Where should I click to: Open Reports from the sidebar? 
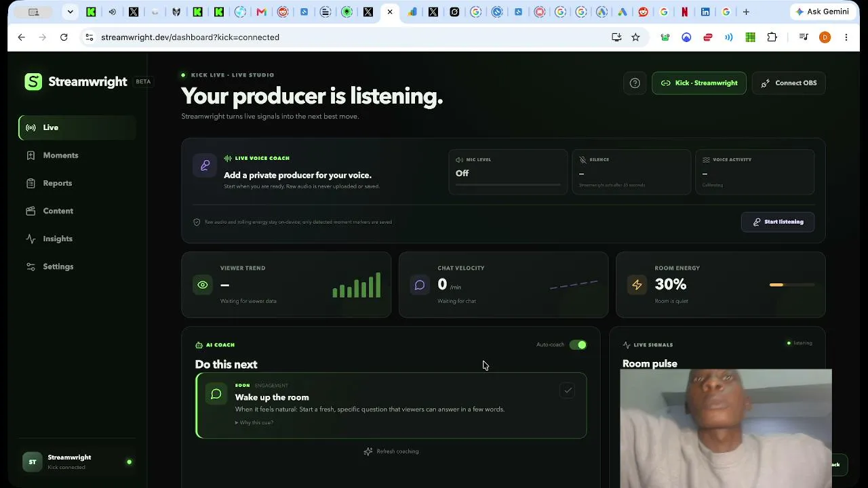pos(77,183)
